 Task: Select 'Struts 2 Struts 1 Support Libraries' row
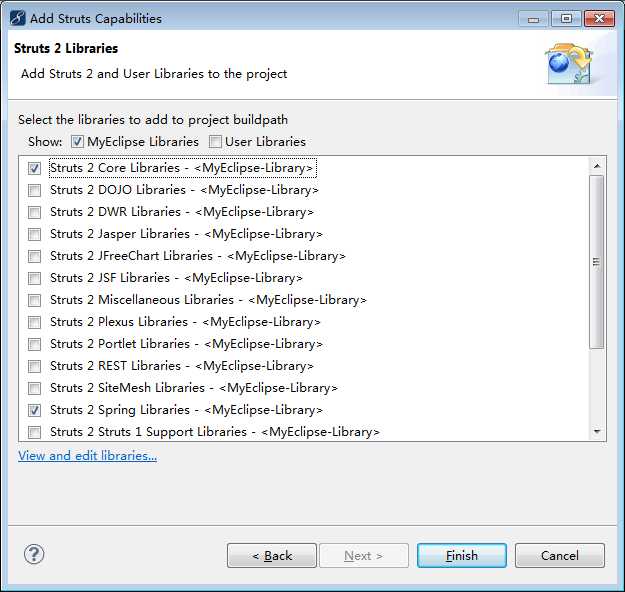point(215,432)
